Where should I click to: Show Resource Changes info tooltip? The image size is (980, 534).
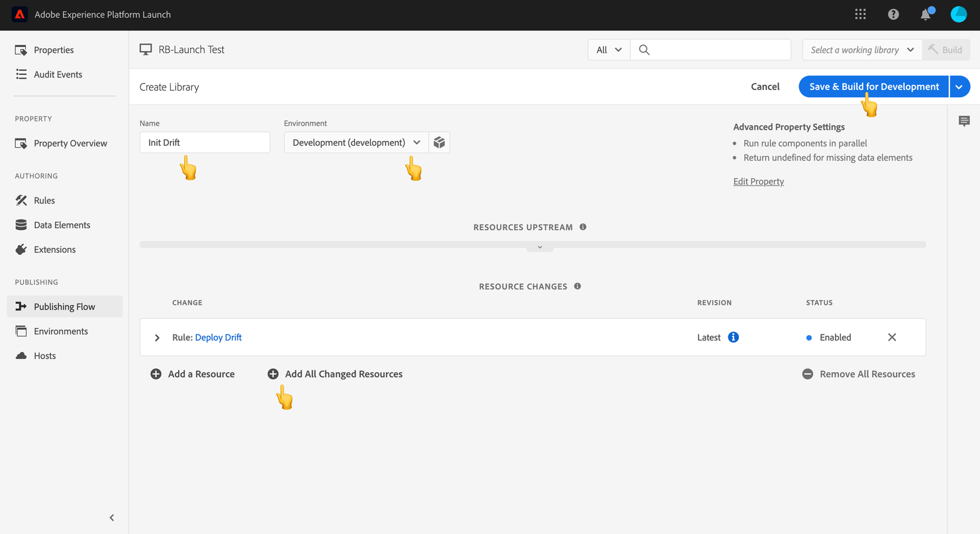pyautogui.click(x=577, y=286)
